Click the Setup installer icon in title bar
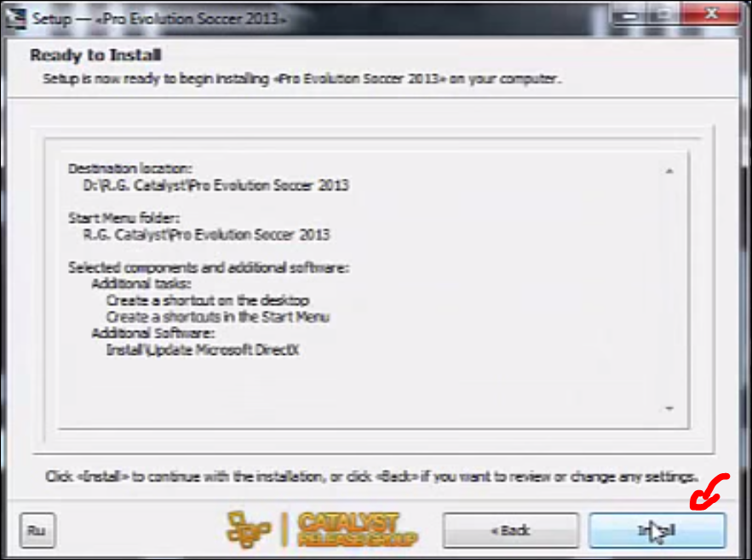This screenshot has width=752, height=560. click(x=14, y=18)
